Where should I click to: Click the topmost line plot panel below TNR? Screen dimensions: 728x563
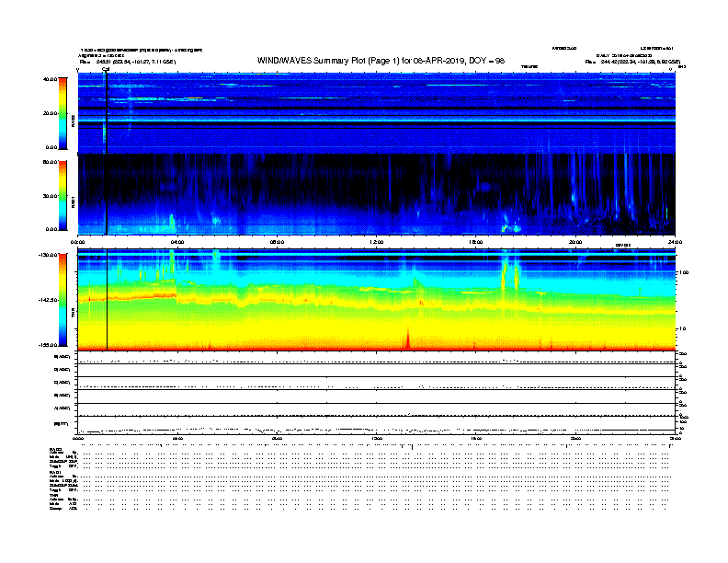[x=377, y=358]
